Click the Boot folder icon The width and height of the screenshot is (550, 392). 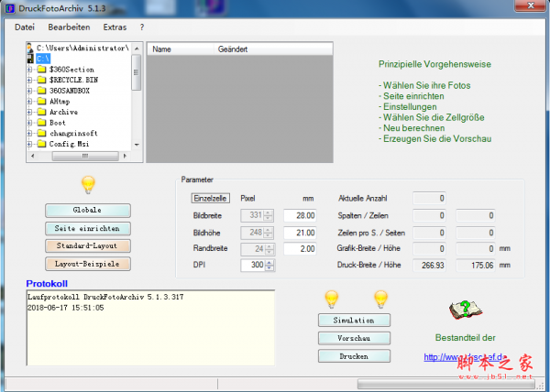[41, 123]
